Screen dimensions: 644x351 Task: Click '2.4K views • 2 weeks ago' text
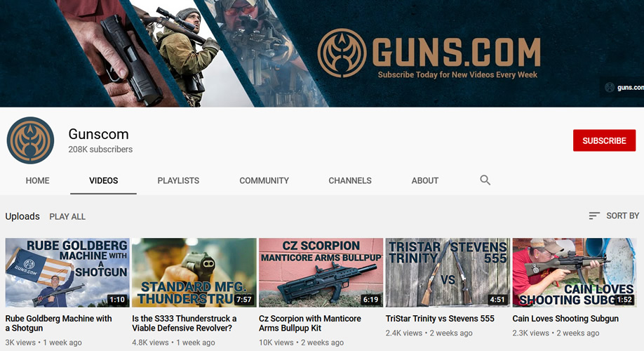coord(429,333)
